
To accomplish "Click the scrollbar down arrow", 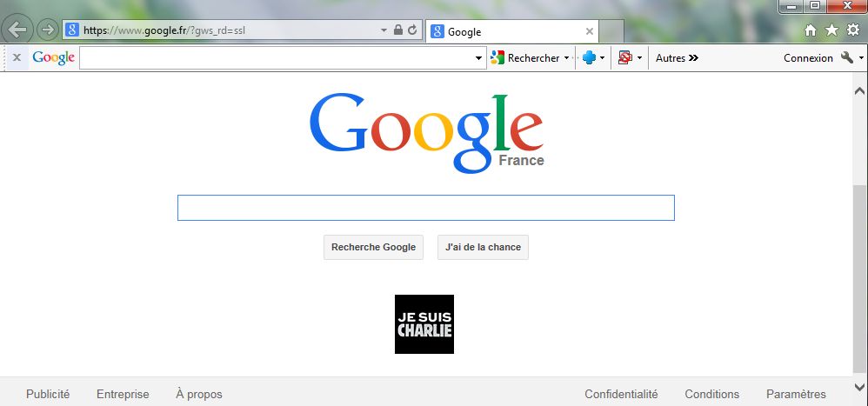I will click(859, 387).
